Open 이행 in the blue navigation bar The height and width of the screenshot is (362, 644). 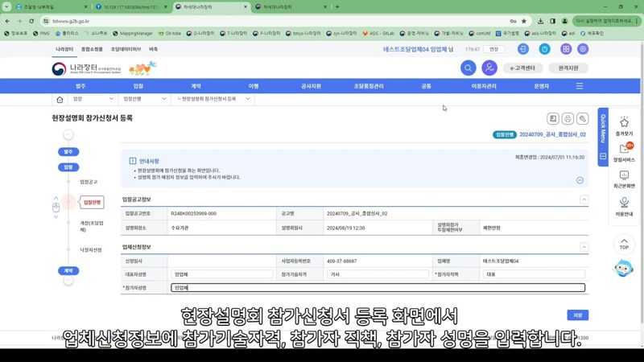tap(254, 86)
